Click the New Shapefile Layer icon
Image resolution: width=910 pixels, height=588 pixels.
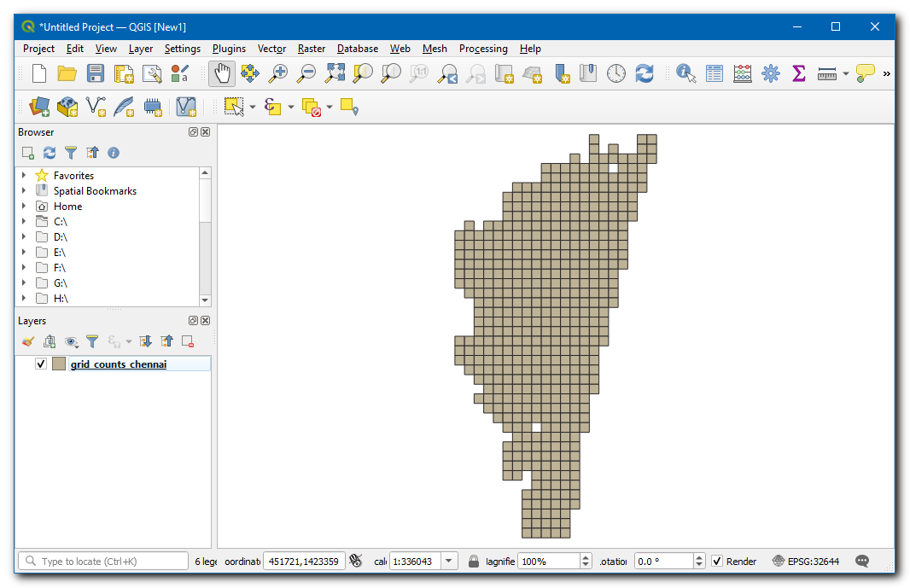tap(96, 107)
